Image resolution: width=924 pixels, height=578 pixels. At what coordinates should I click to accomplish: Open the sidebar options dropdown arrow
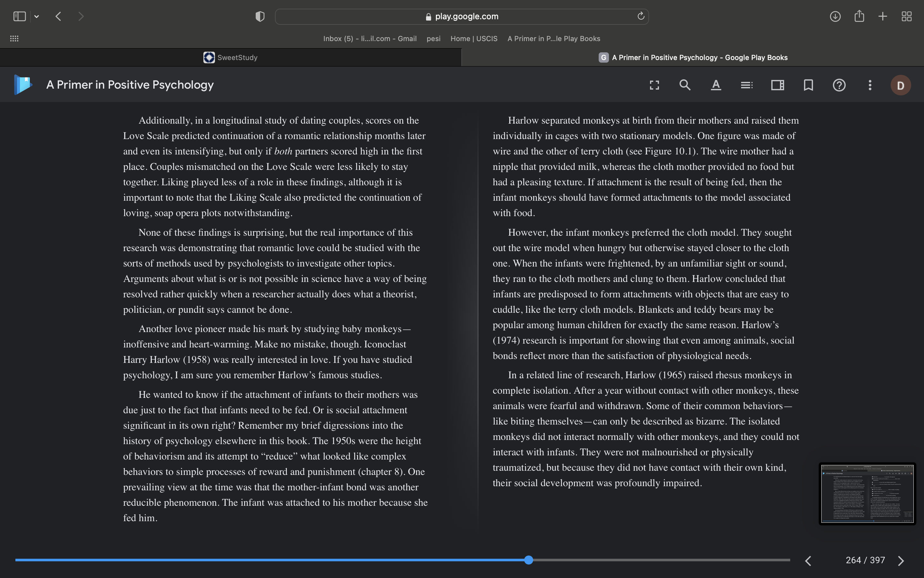(x=37, y=16)
